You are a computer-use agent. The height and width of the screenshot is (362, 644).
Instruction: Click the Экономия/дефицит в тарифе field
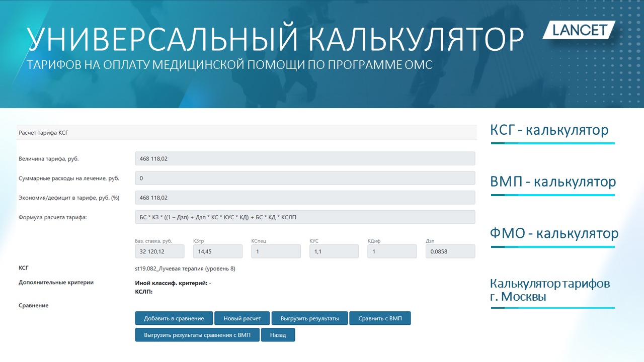(x=305, y=198)
